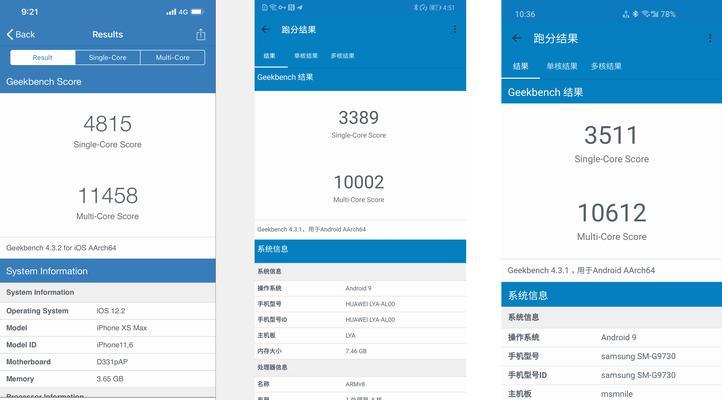Tap Bluetooth icon in Samsung status bar
The width and height of the screenshot is (722, 400).
coord(635,14)
